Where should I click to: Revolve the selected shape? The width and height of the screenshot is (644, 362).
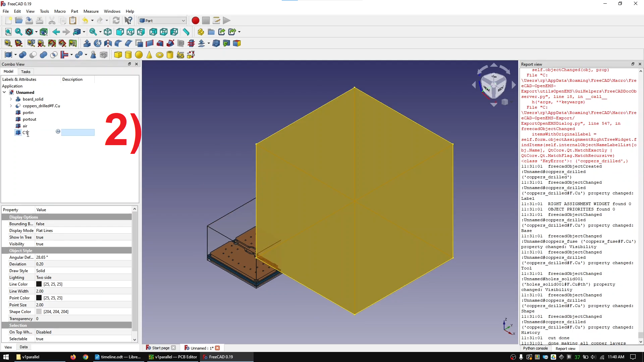(x=98, y=43)
